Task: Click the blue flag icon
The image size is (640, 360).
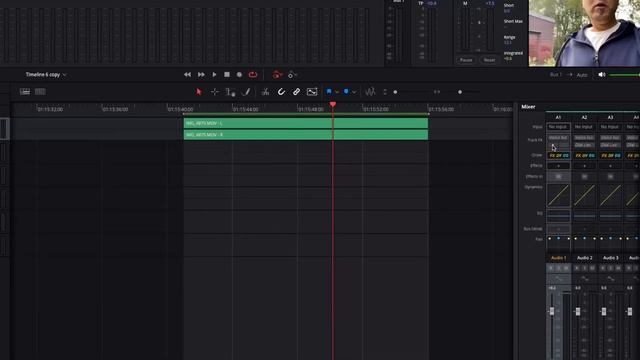Action: [x=329, y=92]
